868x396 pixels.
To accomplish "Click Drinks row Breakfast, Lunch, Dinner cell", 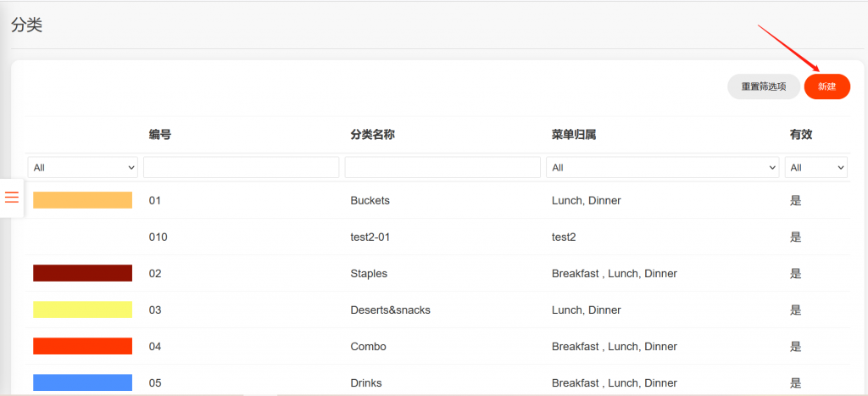I will pyautogui.click(x=615, y=383).
